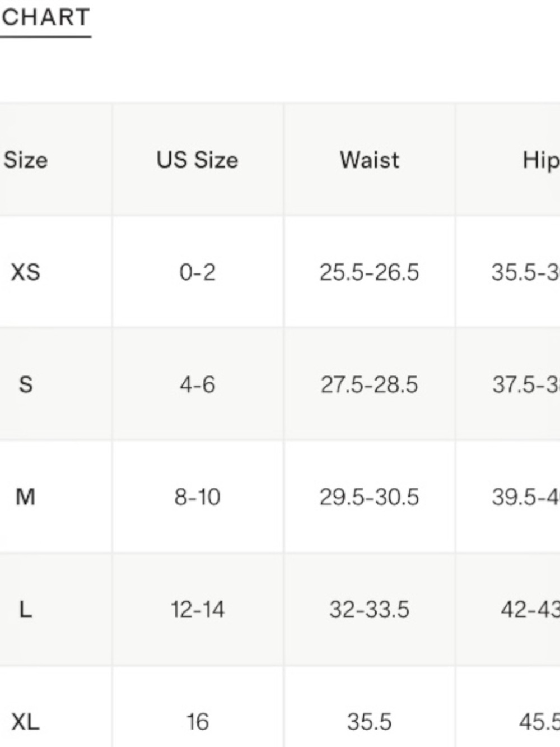Select the L size row label

tap(26, 609)
